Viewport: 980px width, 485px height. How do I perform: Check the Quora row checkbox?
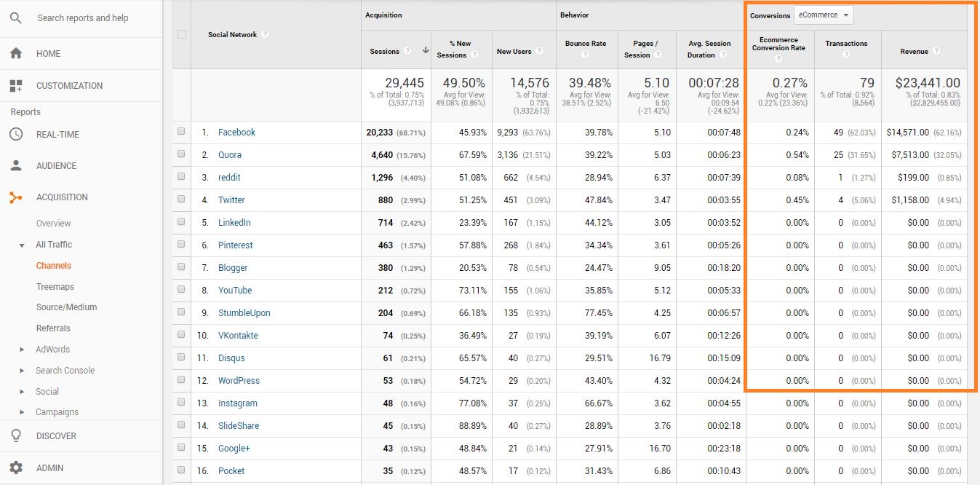pos(181,154)
